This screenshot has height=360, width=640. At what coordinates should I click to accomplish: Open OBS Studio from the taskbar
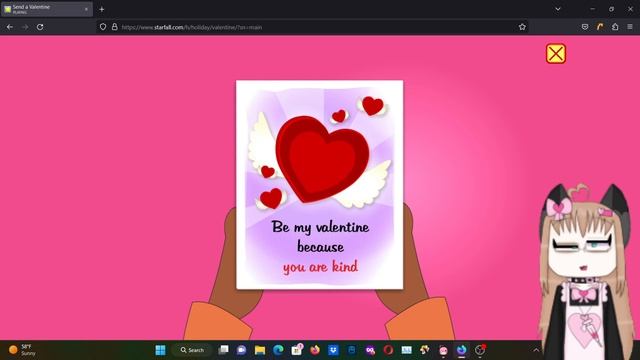pyautogui.click(x=480, y=350)
